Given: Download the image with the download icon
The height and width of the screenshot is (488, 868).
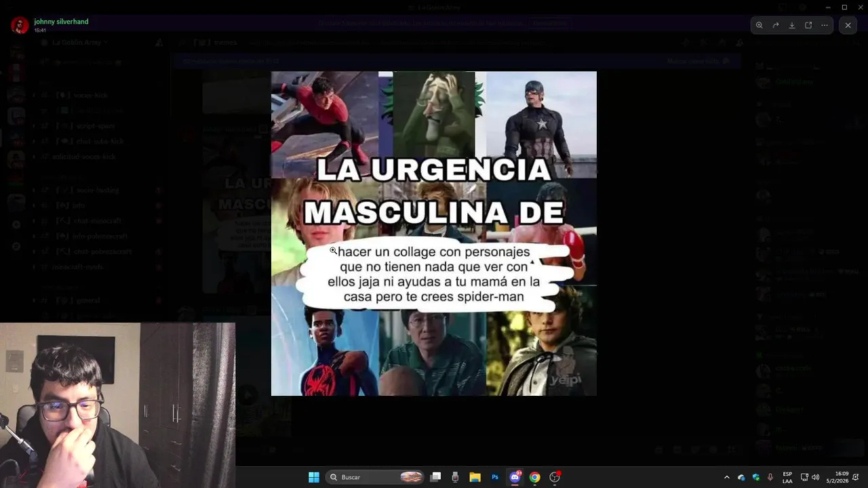Looking at the screenshot, I should pyautogui.click(x=792, y=25).
